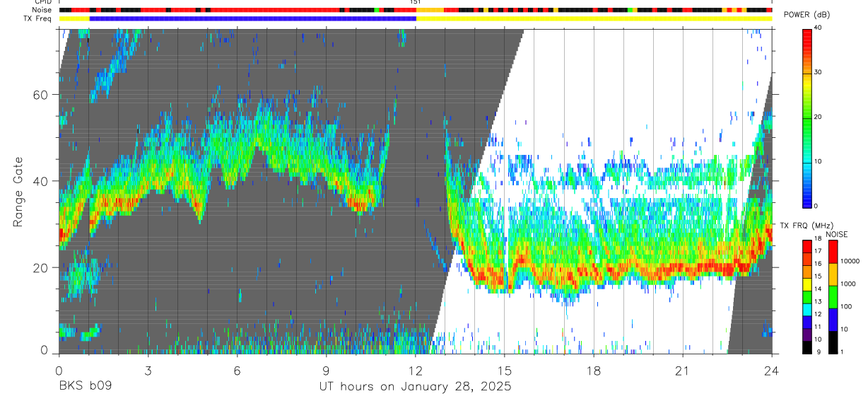
Task: Click the '1' tick on NOISE scale
Action: pyautogui.click(x=842, y=352)
